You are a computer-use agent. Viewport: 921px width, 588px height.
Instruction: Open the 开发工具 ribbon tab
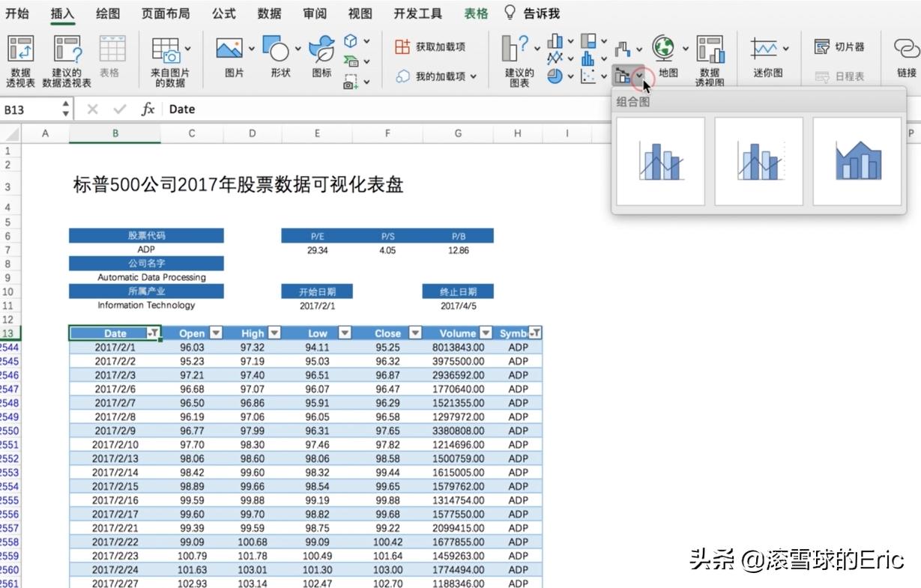(x=417, y=13)
